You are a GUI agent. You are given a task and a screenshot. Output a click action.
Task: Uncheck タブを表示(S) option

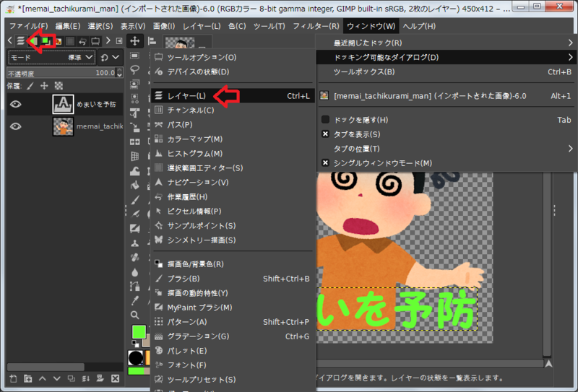[325, 134]
